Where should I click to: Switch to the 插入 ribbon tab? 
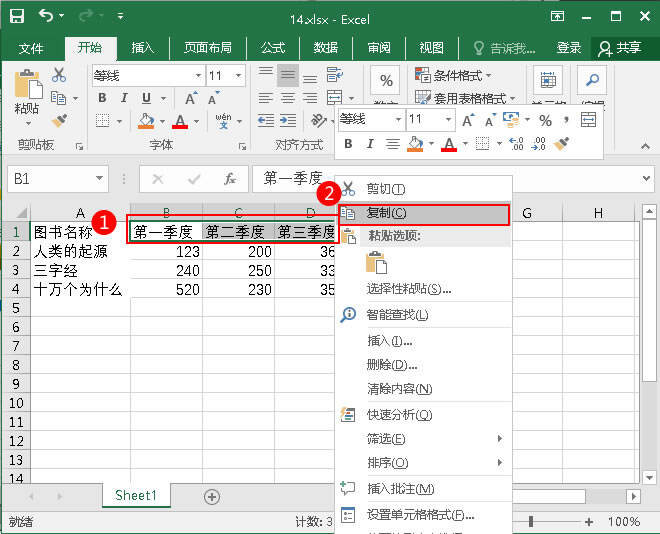[143, 48]
